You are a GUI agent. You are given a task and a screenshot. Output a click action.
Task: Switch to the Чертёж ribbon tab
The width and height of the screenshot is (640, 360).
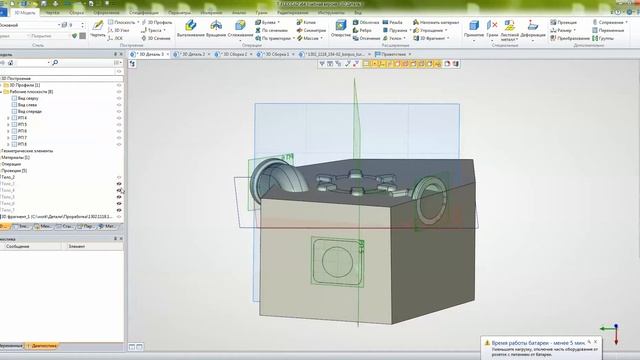pos(52,13)
